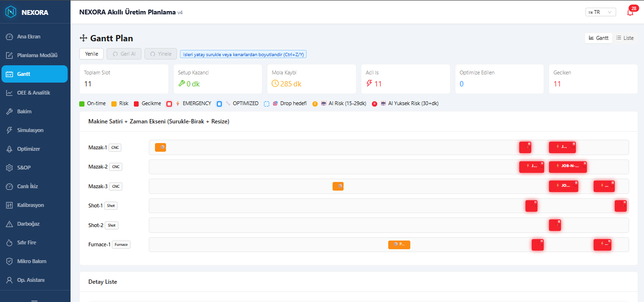
Task: Click the NEXORA logo icon
Action: (x=11, y=12)
